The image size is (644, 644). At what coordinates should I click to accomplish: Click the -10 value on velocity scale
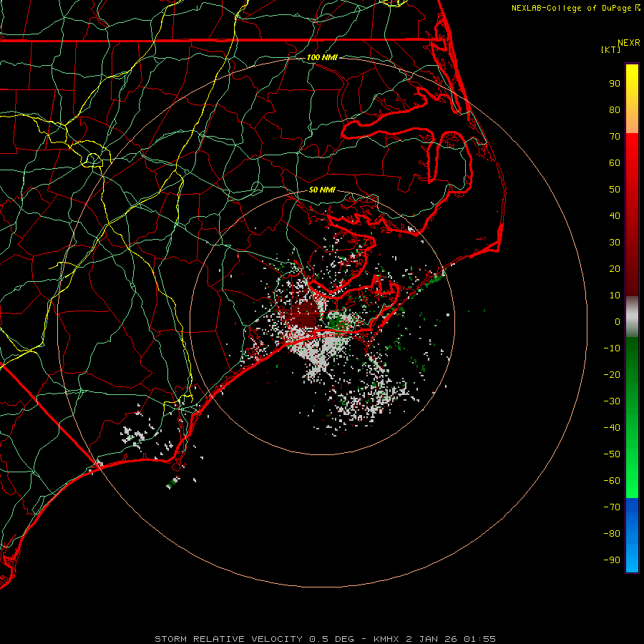click(612, 348)
